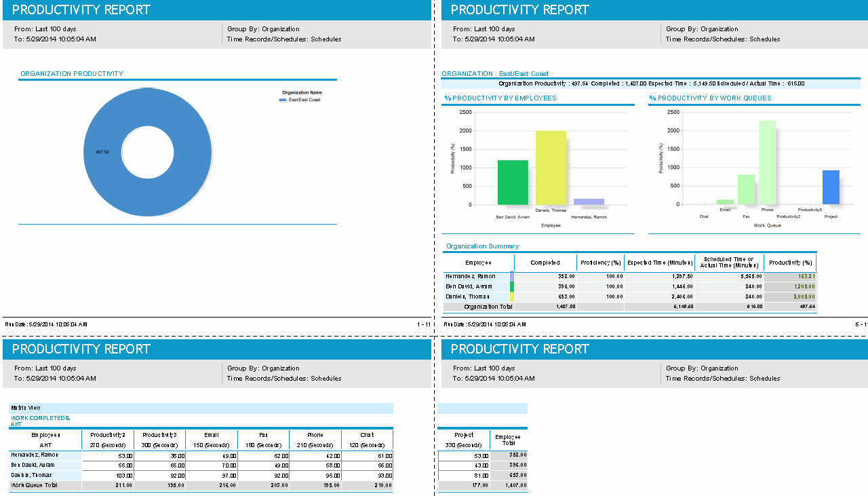Select the Productivity (%) column header

click(x=791, y=262)
